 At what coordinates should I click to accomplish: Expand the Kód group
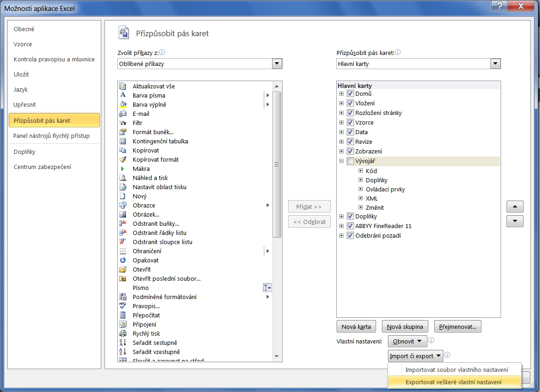click(x=360, y=170)
